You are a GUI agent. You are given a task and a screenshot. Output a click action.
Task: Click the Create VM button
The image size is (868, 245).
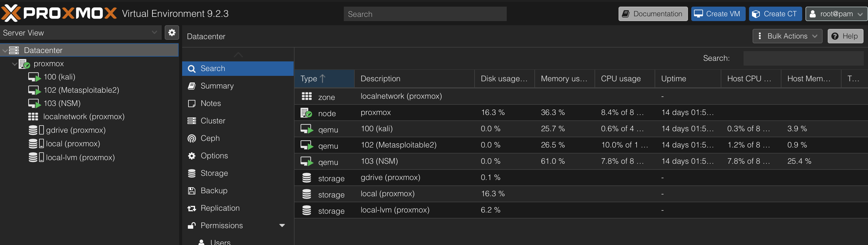718,14
